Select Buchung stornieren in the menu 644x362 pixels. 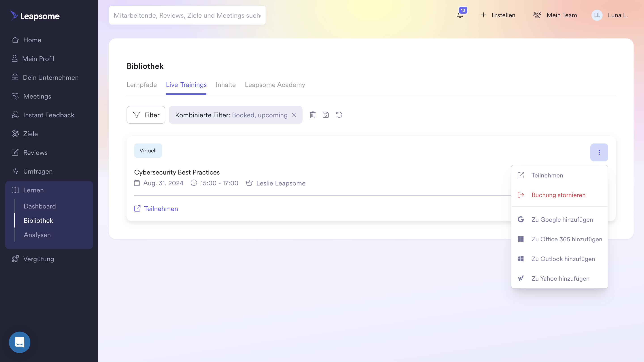click(559, 195)
